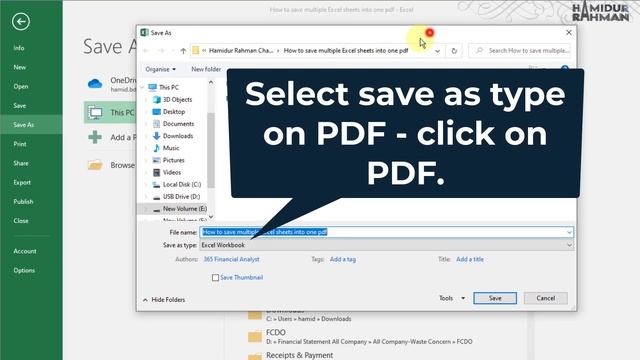Viewport: 640px width, 360px height.
Task: Click the dialog Back navigation arrow
Action: 146,51
